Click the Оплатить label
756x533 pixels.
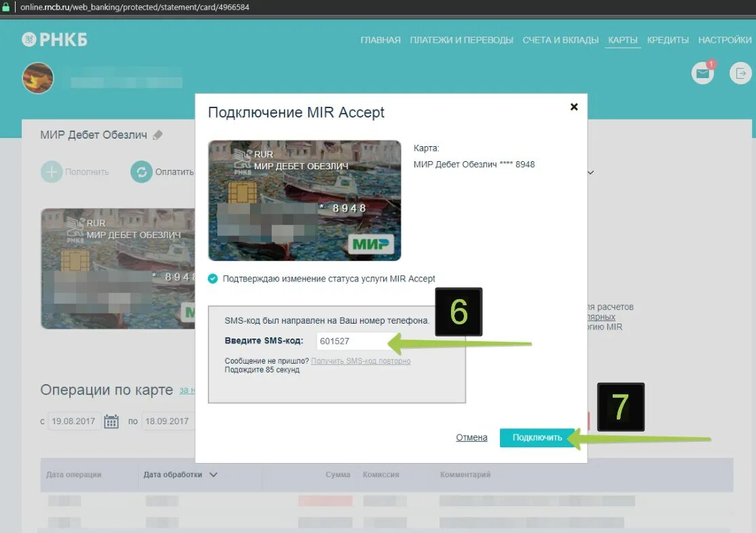(x=174, y=172)
